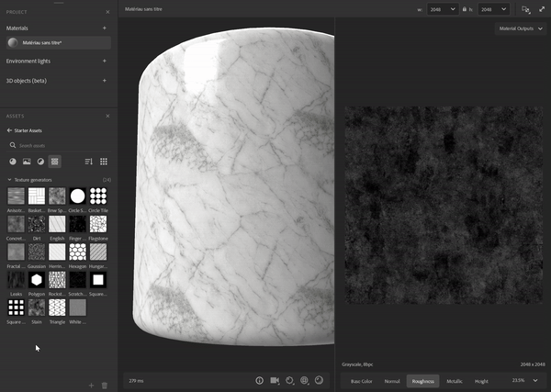Collapse the Texture generators section
The height and width of the screenshot is (392, 551).
point(9,180)
